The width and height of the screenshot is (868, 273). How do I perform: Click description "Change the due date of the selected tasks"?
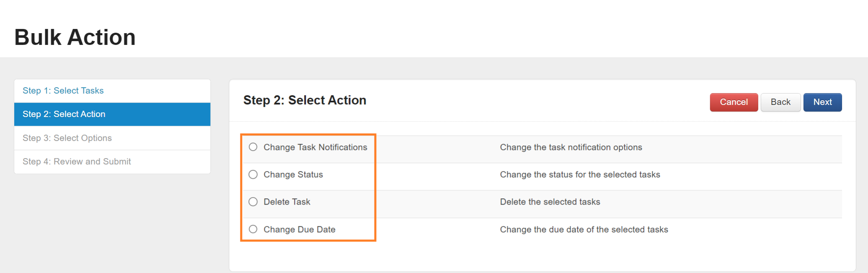[584, 229]
